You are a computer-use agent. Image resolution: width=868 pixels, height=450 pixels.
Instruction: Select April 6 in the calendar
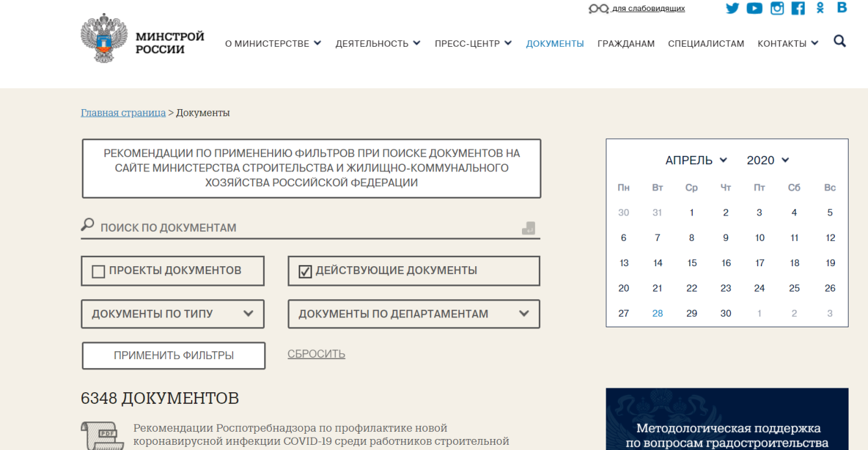coord(624,238)
